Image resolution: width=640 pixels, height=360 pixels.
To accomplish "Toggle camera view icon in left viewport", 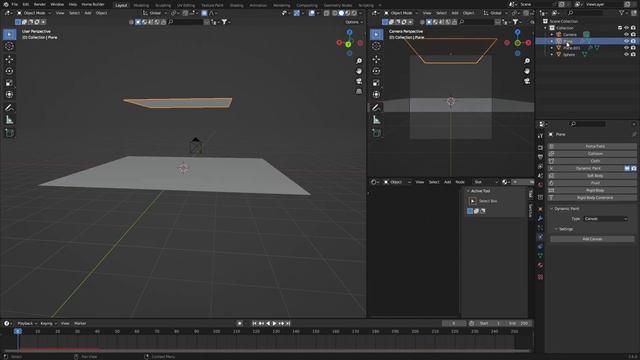I will pos(359,81).
